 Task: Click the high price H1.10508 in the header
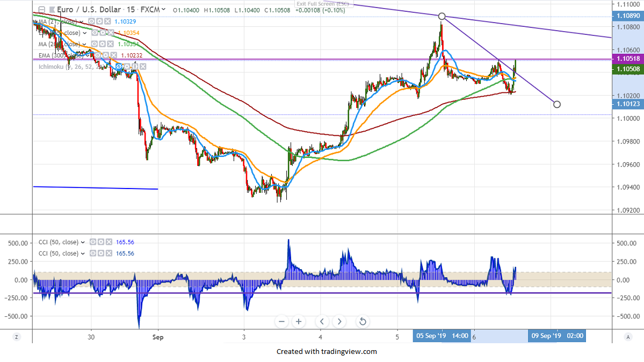(217, 10)
